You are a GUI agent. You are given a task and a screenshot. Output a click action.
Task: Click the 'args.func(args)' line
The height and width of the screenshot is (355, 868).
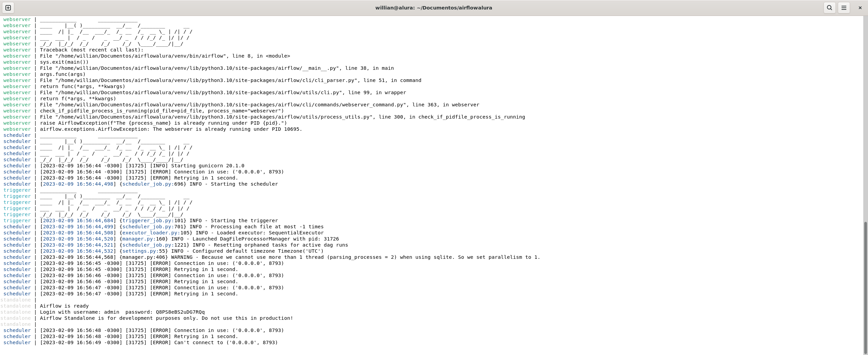[x=63, y=74]
